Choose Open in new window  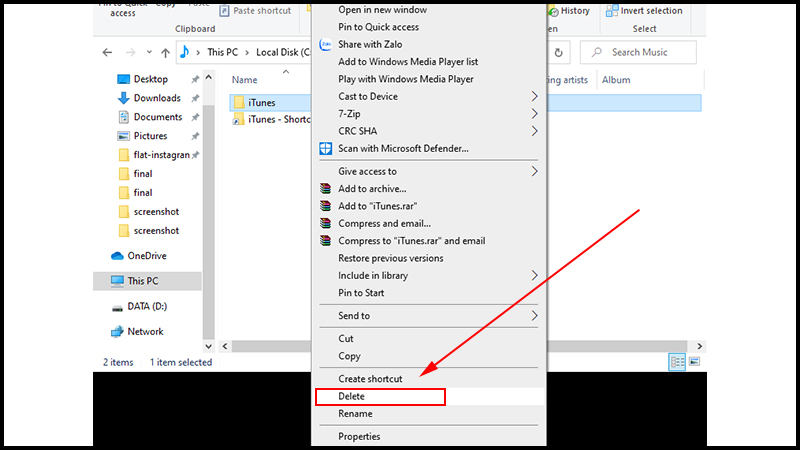[x=382, y=10]
